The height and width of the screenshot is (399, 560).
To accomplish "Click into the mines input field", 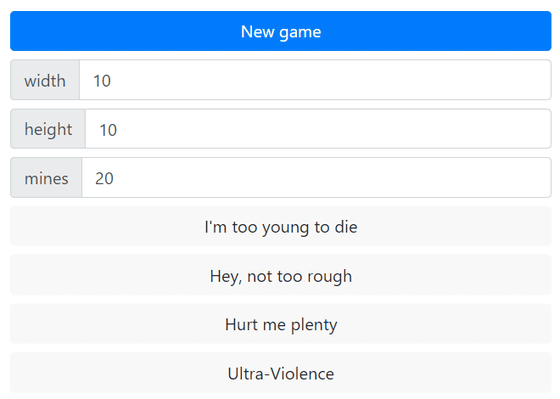I will click(317, 178).
